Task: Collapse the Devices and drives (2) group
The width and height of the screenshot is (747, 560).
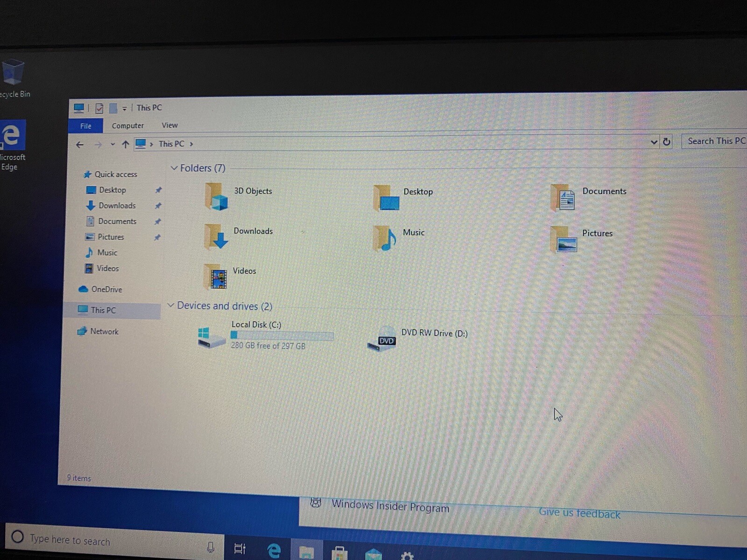Action: click(x=170, y=305)
